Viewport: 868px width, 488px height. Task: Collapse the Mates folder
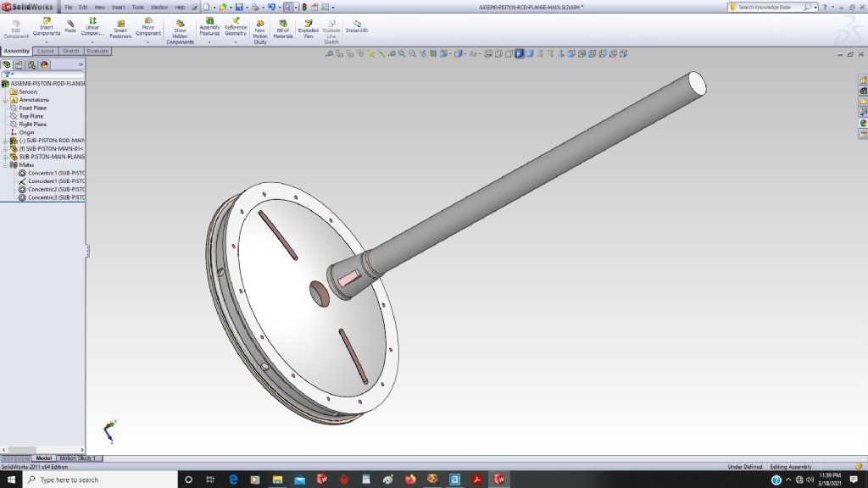tap(6, 165)
